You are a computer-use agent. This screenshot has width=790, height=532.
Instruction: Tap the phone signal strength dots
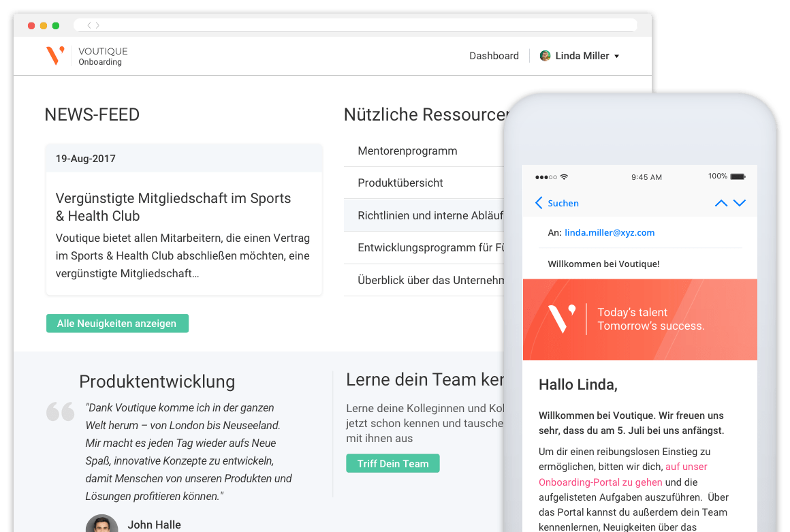point(546,177)
